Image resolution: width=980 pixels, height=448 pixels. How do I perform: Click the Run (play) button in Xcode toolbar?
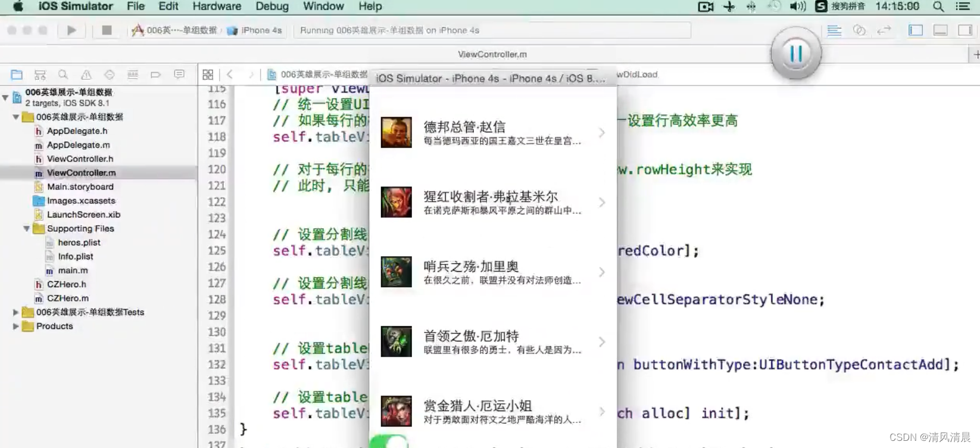tap(71, 30)
